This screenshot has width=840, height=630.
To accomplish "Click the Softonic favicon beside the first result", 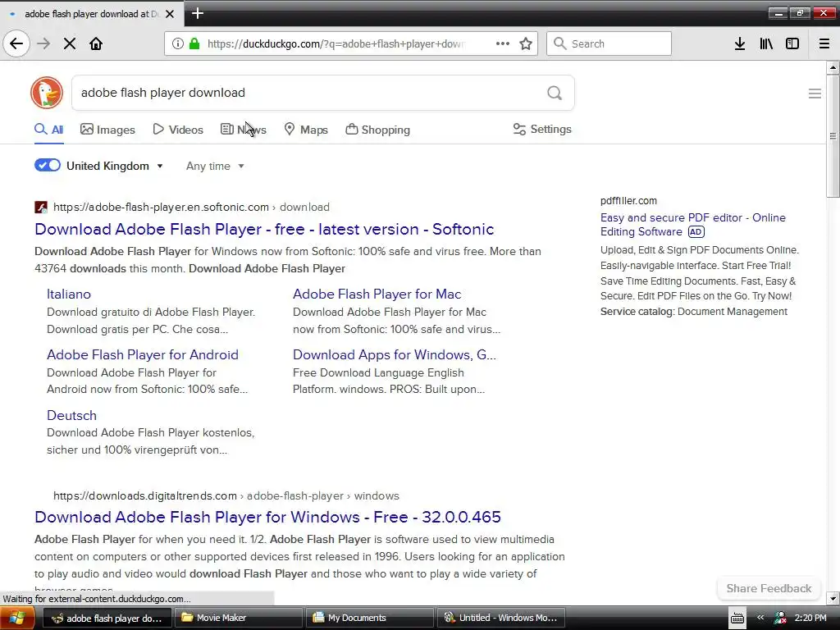I will click(x=41, y=207).
